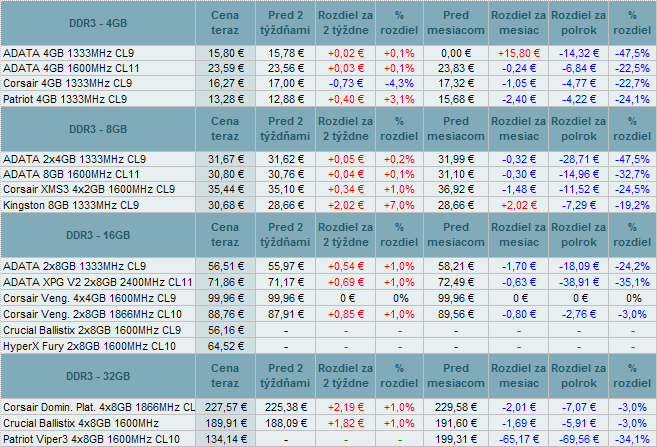Image resolution: width=657 pixels, height=447 pixels.
Task: Click the 56,16 € price cell
Action: click(225, 330)
